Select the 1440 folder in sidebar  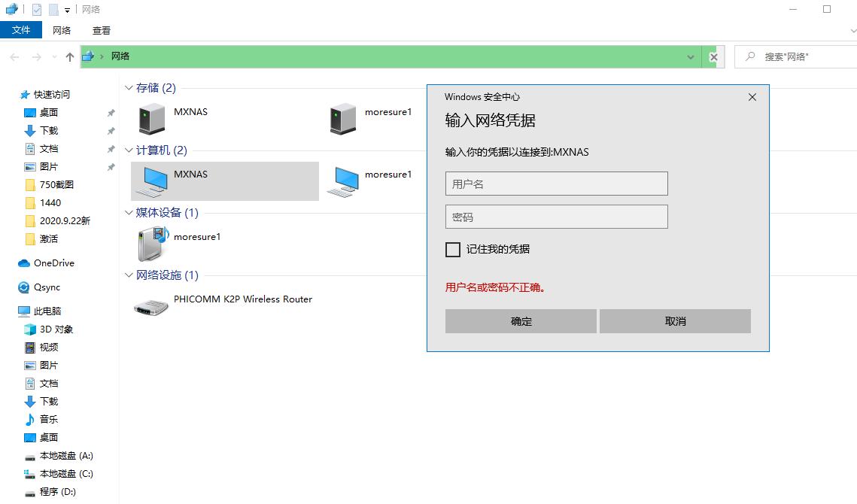pos(50,203)
